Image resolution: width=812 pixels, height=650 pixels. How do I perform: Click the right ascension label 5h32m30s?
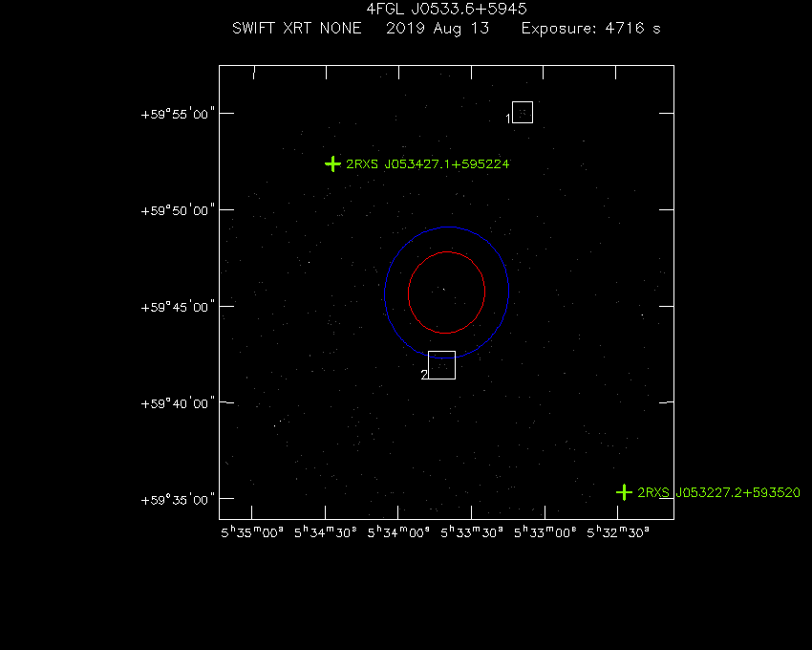click(x=618, y=532)
